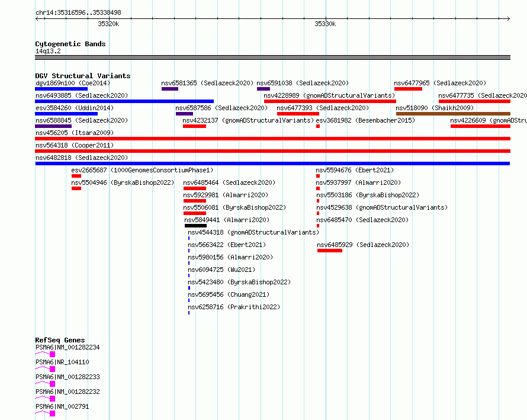Click the blue bar of nsv6493885
Screen dimensions: 527x420
124,101
